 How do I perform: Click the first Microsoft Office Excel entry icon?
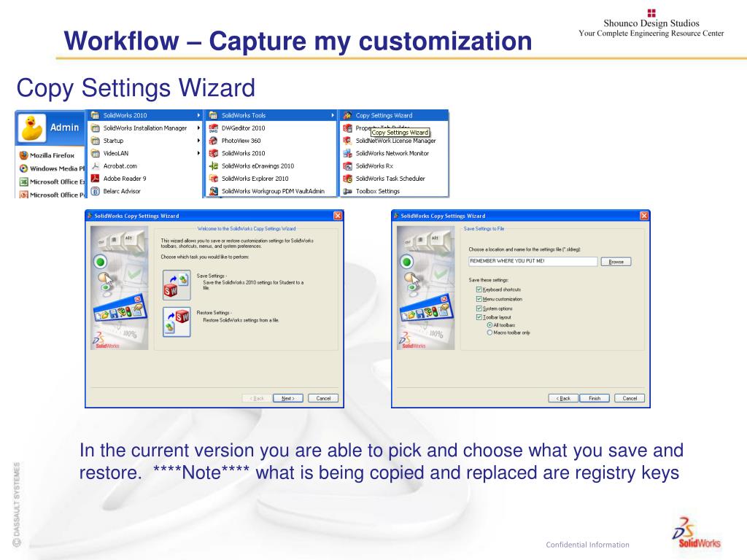click(x=23, y=182)
